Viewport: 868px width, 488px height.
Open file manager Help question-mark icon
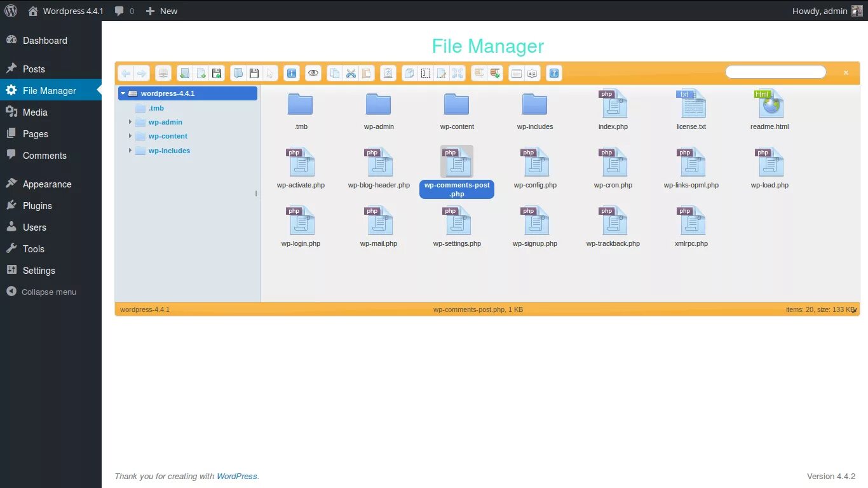[554, 73]
